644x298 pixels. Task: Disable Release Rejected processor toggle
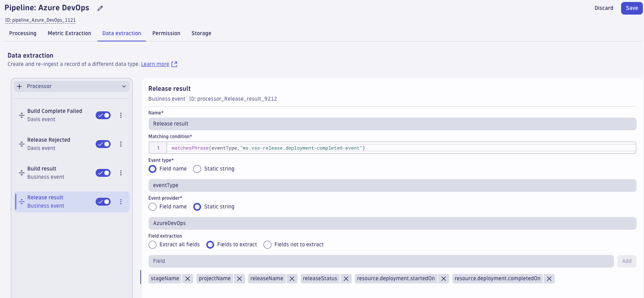[x=103, y=144]
